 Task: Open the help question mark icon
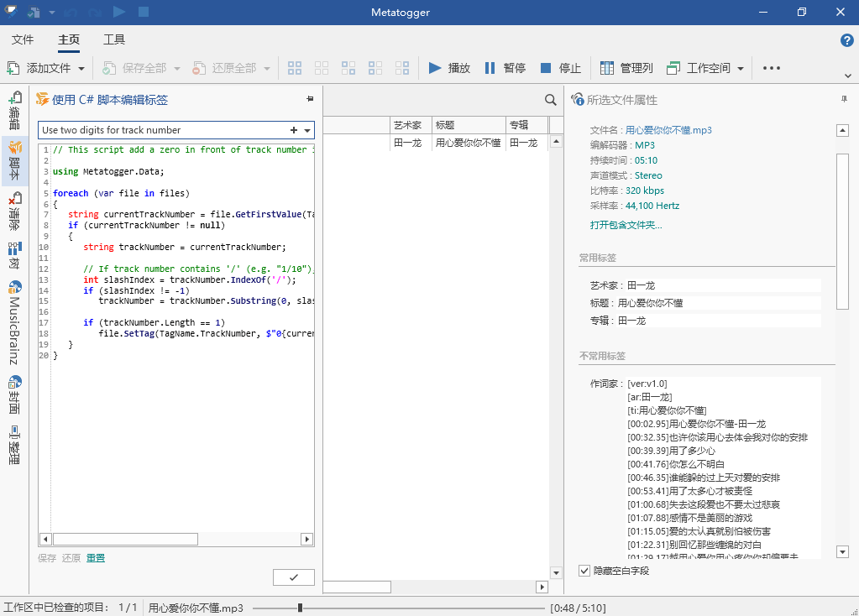click(x=847, y=39)
